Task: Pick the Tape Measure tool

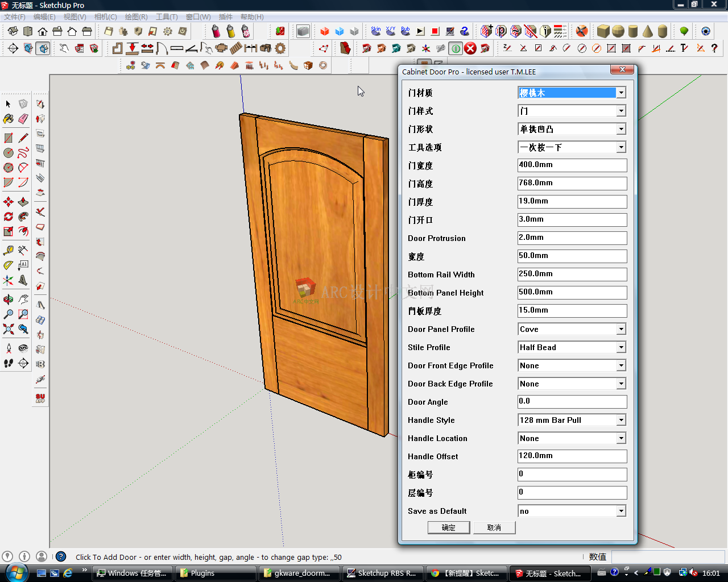Action: pyautogui.click(x=9, y=249)
